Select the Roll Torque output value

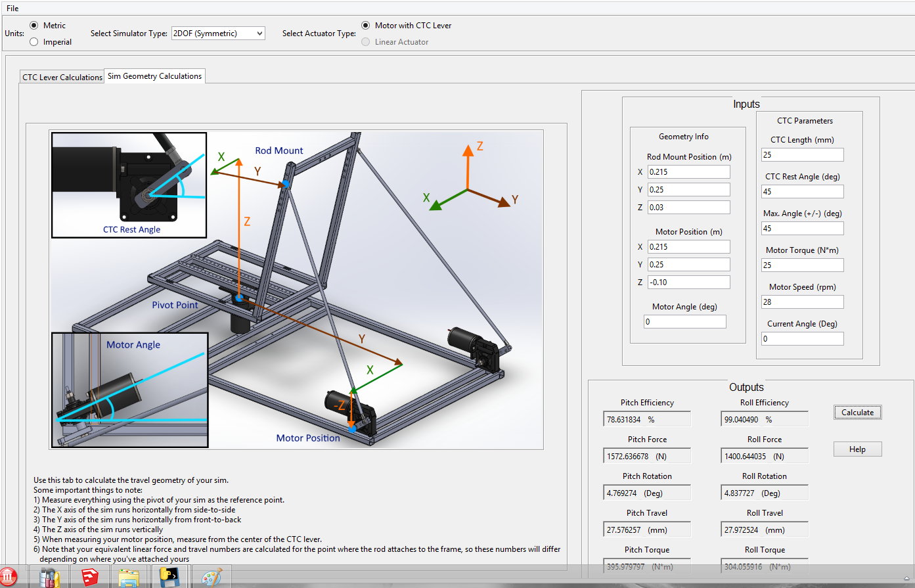tap(765, 566)
